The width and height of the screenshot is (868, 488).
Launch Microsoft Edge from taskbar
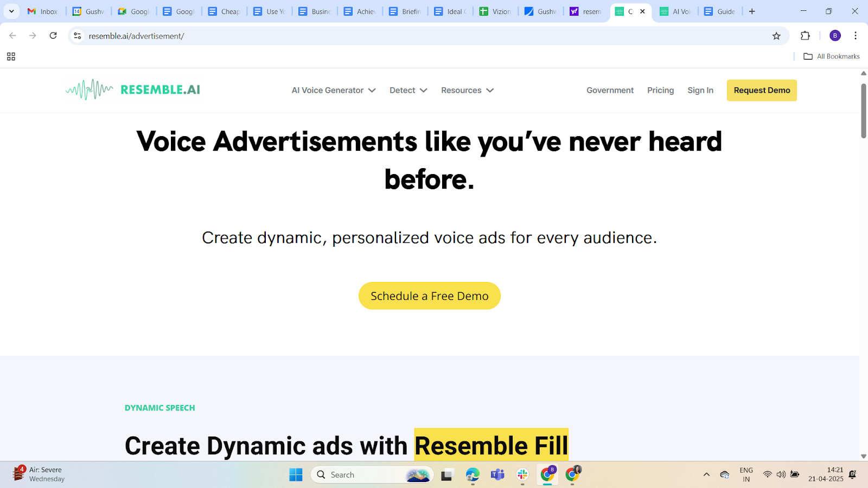(473, 475)
